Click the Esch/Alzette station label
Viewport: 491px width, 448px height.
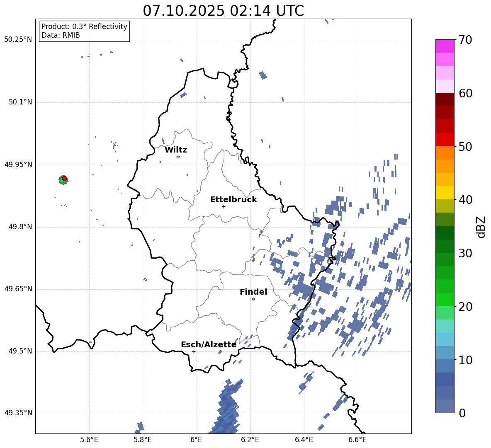coord(209,344)
